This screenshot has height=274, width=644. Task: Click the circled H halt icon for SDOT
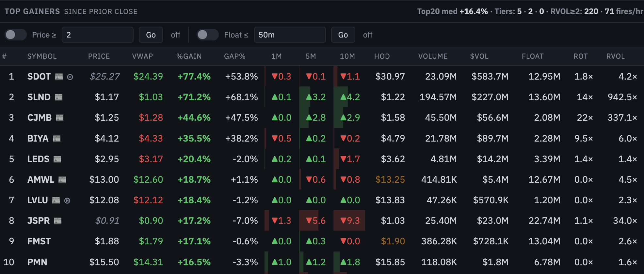(x=70, y=77)
